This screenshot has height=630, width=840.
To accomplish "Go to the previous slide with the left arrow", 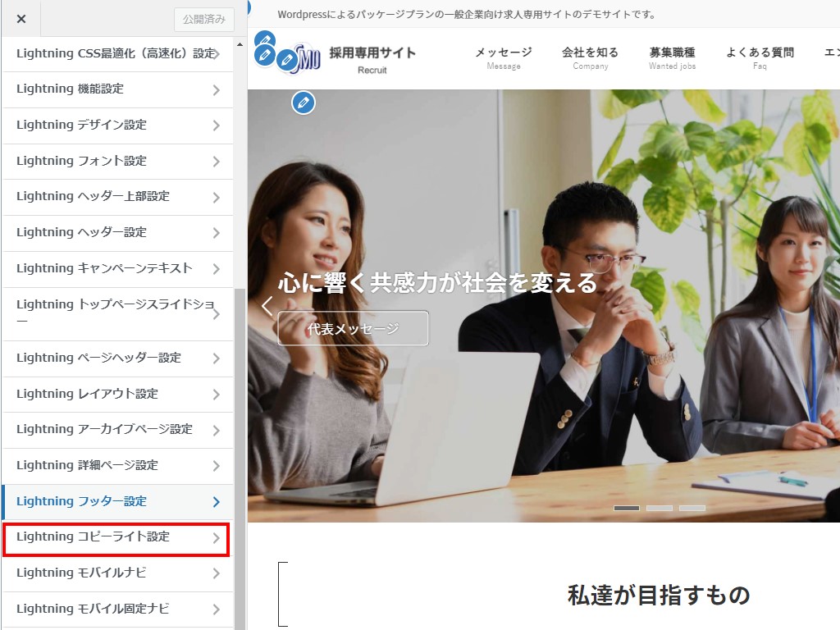I will coord(267,306).
